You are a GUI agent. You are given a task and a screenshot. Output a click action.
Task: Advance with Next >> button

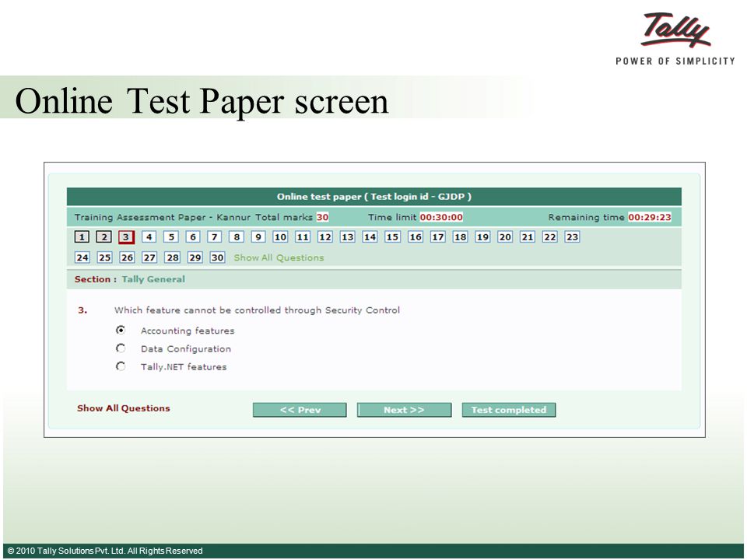[x=404, y=410]
